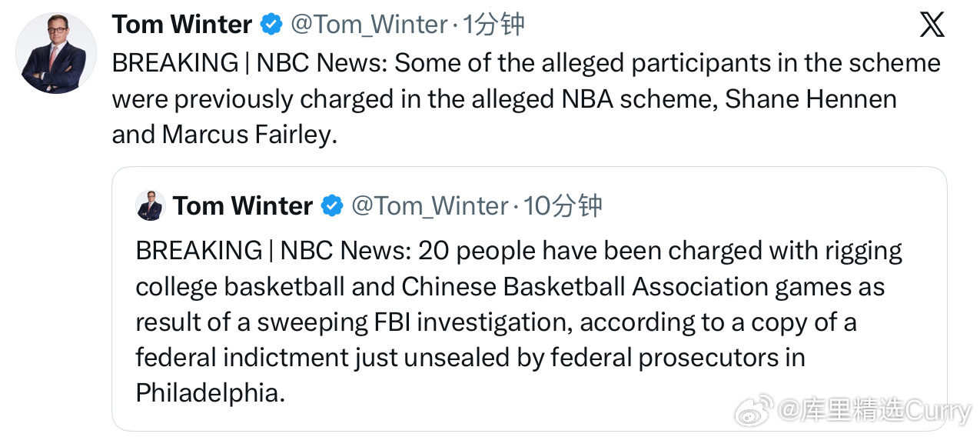The width and height of the screenshot is (980, 437).
Task: Click the word Philadelphia in the quoted post
Action: [x=210, y=393]
